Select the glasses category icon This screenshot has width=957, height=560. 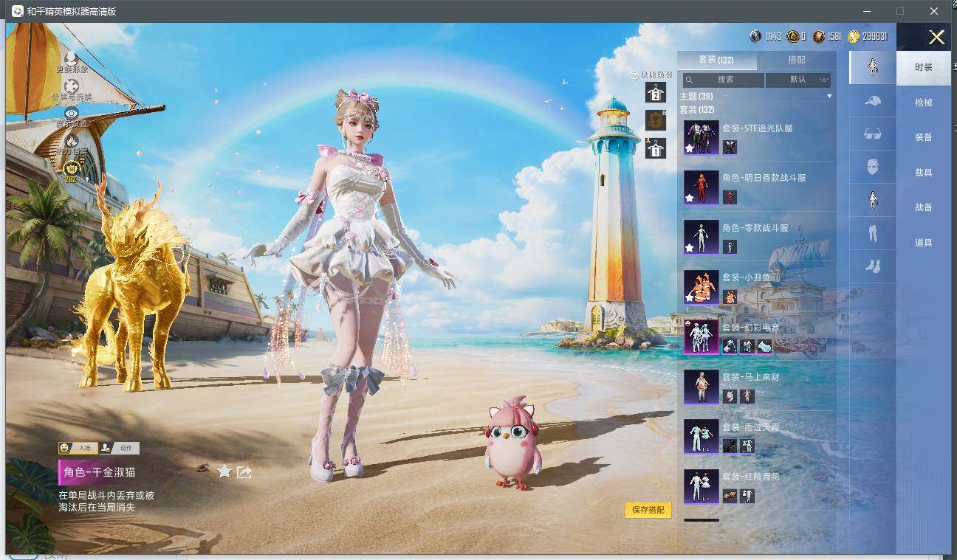[872, 134]
